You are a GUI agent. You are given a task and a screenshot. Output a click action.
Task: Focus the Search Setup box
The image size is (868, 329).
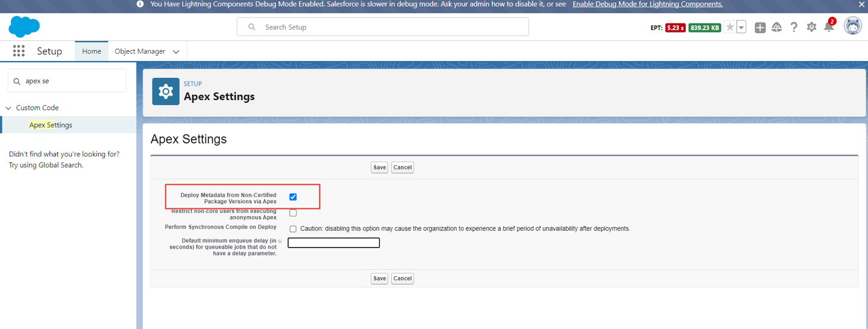(383, 27)
